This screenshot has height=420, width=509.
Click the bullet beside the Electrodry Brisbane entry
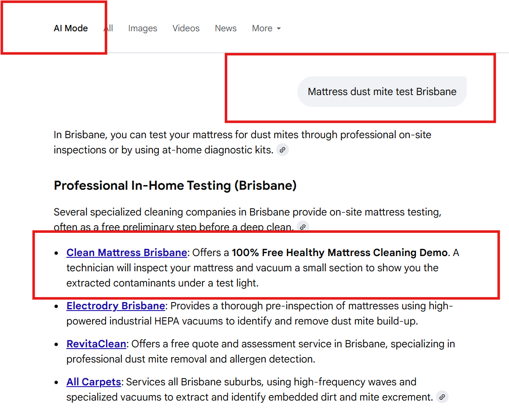tap(56, 305)
